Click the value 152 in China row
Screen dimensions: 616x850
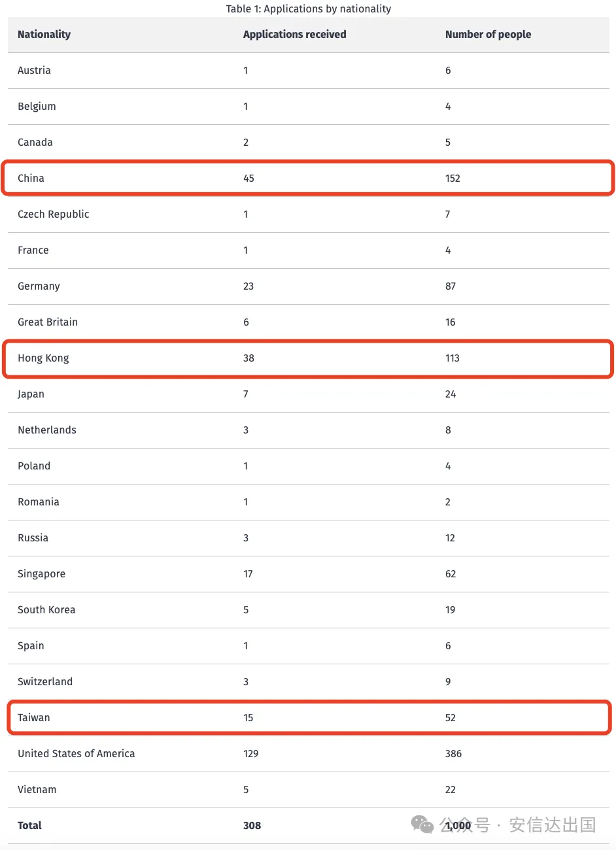pyautogui.click(x=453, y=178)
